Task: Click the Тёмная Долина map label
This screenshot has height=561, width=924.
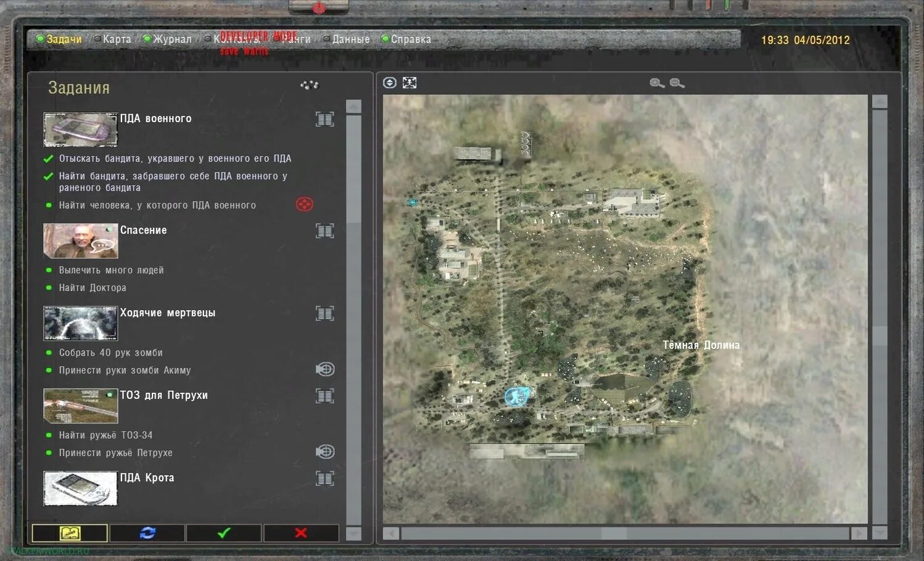Action: coord(701,345)
